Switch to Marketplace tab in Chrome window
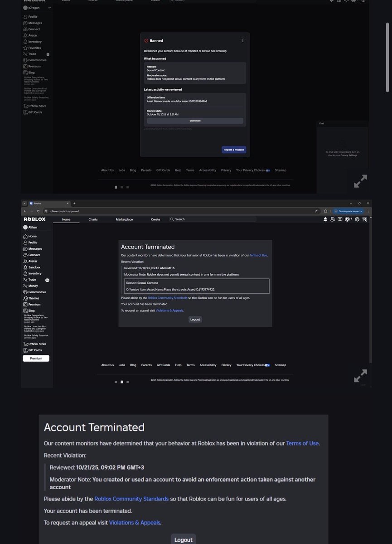This screenshot has height=544, width=392. click(x=124, y=219)
